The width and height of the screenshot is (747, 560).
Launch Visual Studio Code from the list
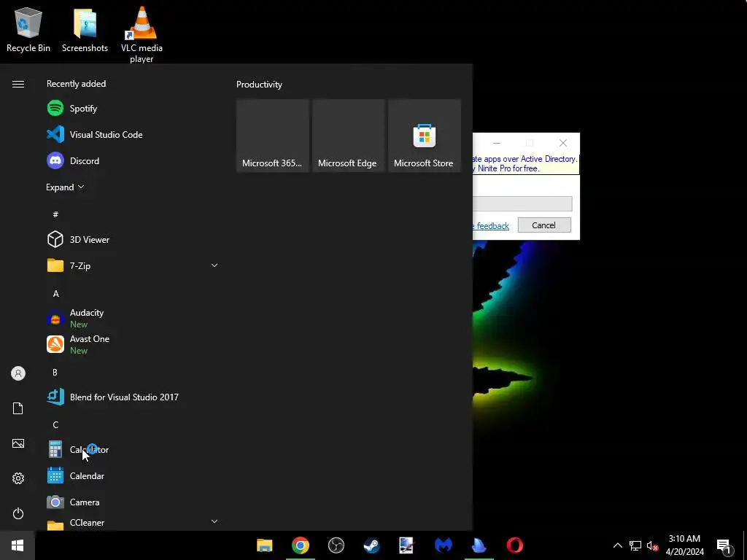click(x=132, y=135)
